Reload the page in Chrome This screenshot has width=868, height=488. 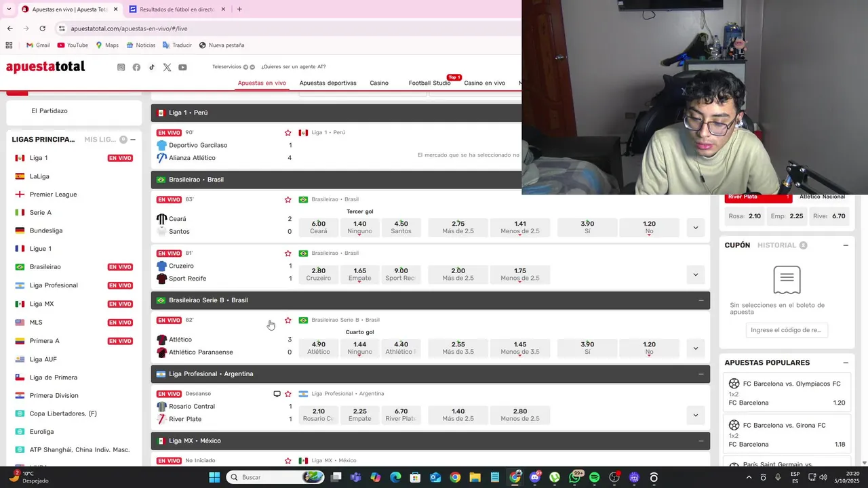pos(42,28)
